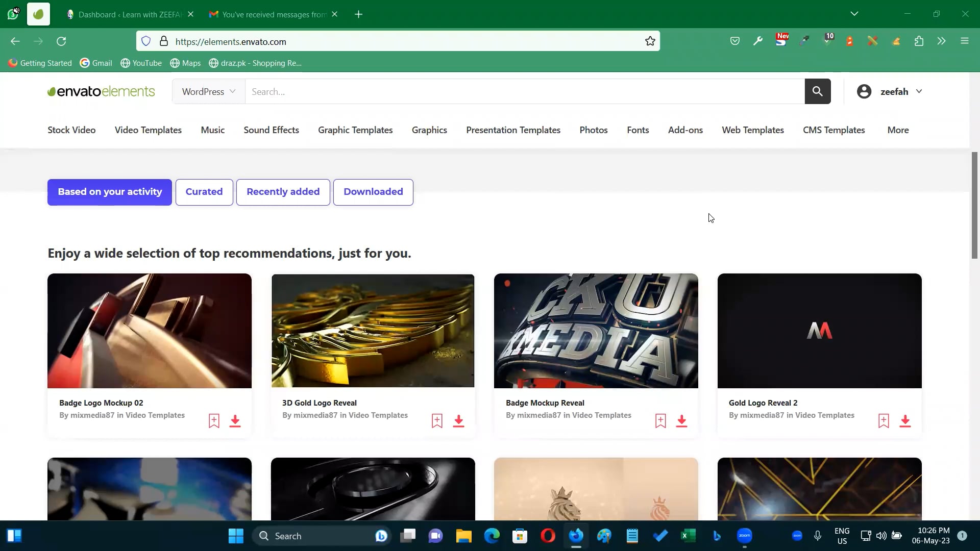Screen dimensions: 980x551
Task: Open Firefox extensions puzzle icon
Action: 919,41
